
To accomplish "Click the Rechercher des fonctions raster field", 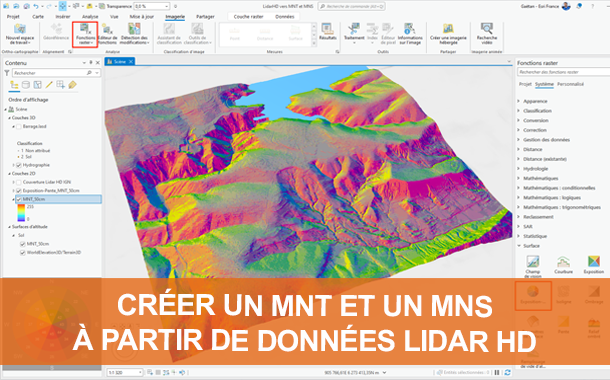I will point(563,72).
